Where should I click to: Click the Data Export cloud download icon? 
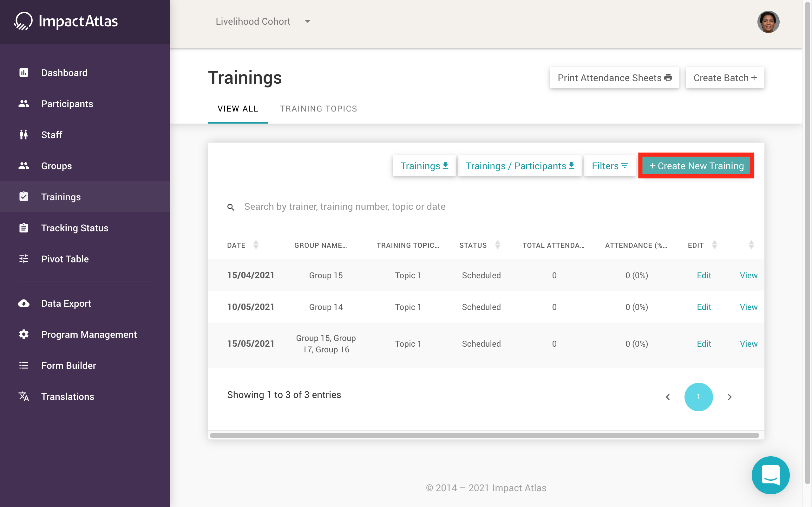[x=23, y=304]
